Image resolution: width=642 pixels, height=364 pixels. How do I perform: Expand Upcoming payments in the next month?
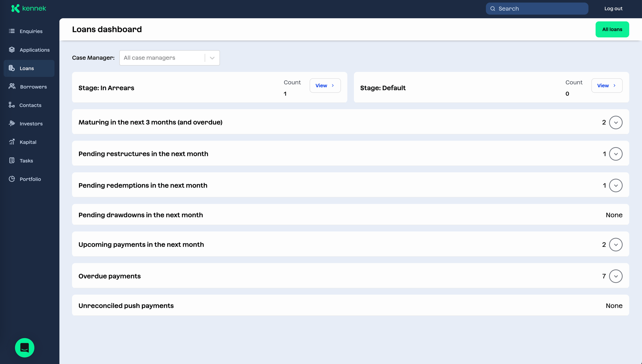(616, 245)
